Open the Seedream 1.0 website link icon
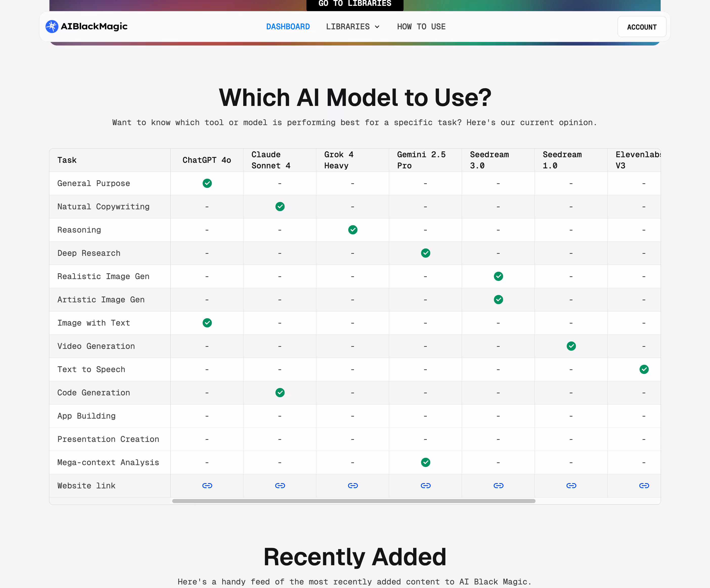The image size is (710, 588). (x=571, y=486)
